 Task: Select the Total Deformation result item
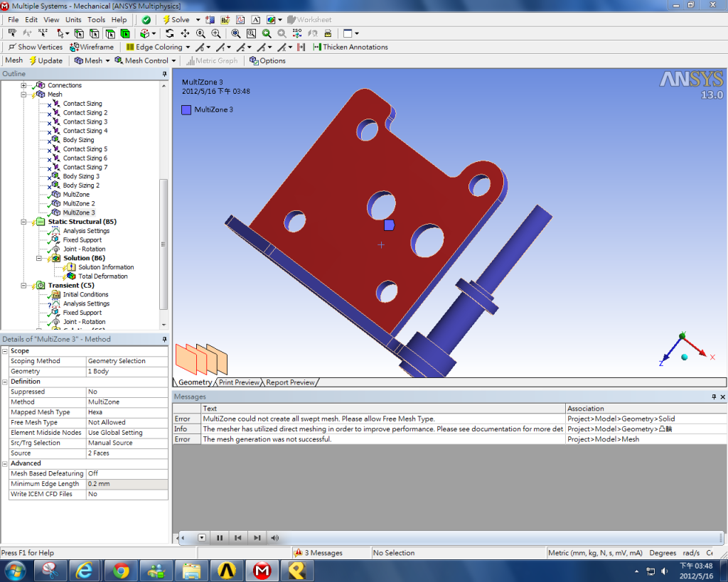click(x=103, y=276)
